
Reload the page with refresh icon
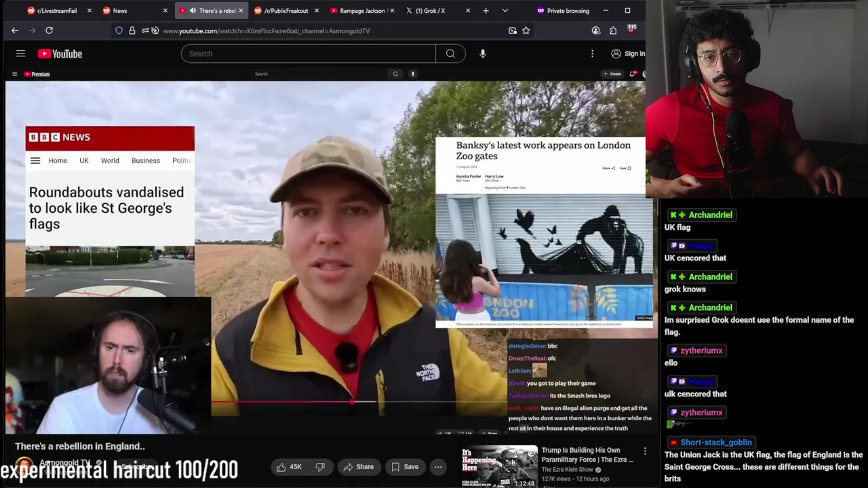click(x=49, y=30)
